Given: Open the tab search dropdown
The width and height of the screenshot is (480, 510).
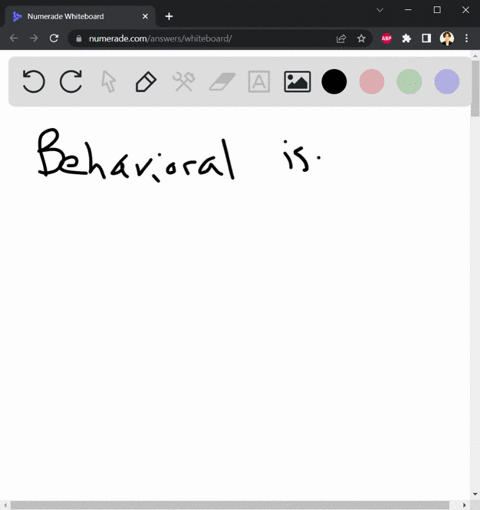Looking at the screenshot, I should click(x=380, y=10).
